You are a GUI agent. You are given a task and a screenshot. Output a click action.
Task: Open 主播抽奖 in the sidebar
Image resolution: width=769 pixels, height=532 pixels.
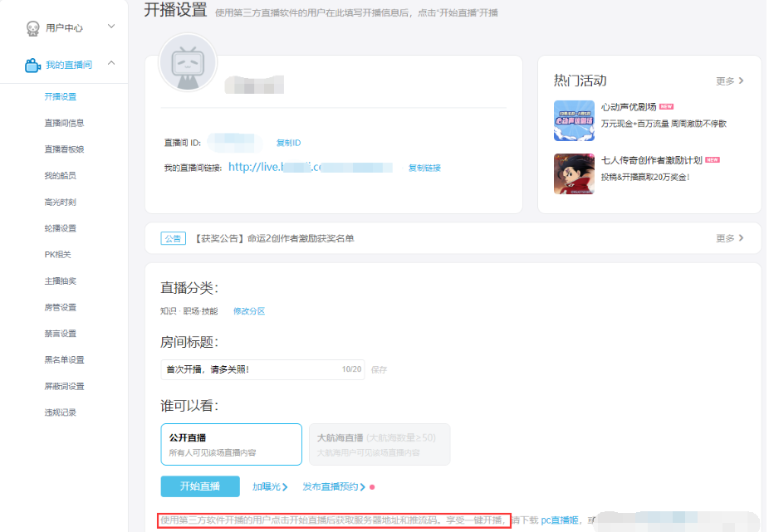pyautogui.click(x=61, y=281)
